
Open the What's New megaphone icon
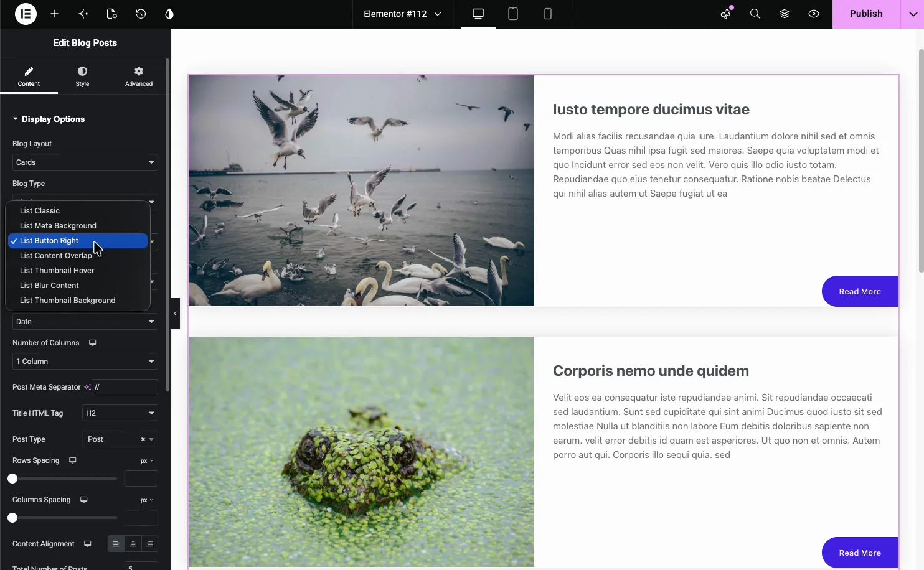[726, 14]
